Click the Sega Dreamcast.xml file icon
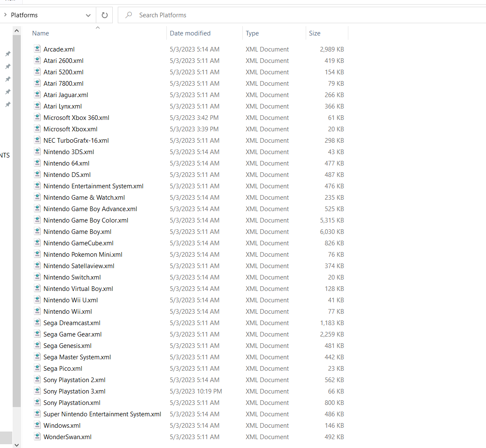The width and height of the screenshot is (486, 448). point(37,323)
